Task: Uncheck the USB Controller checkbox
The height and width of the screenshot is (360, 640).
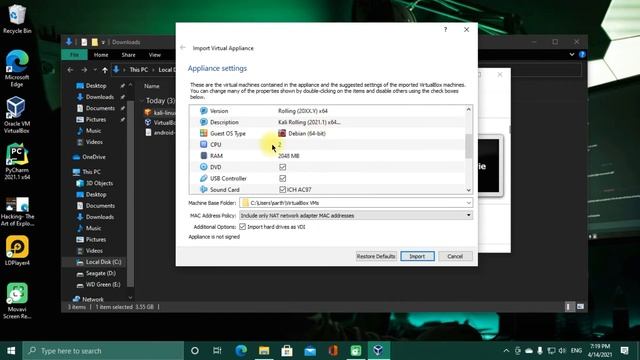Action: coord(282,178)
